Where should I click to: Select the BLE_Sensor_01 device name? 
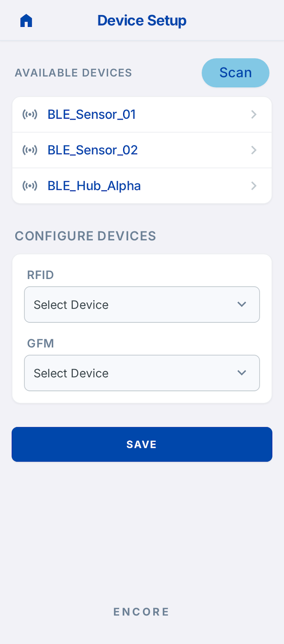point(92,115)
